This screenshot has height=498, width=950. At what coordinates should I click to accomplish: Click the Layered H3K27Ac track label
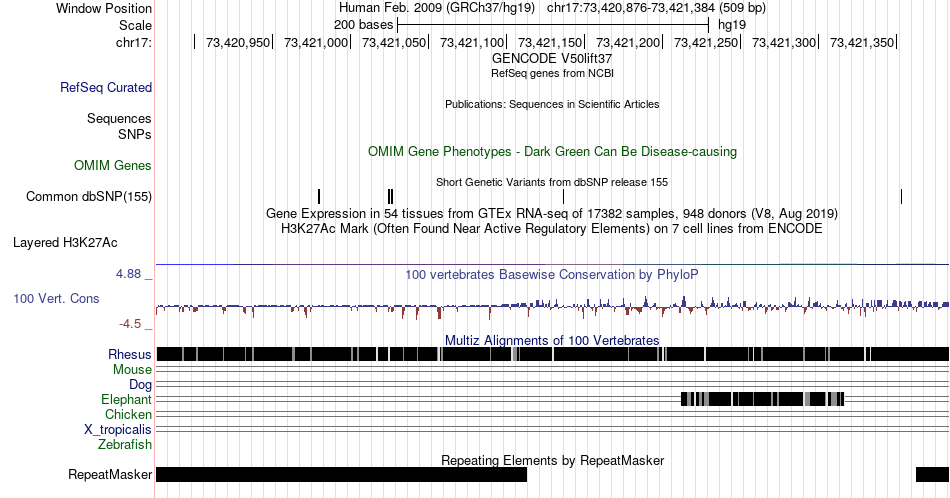[65, 242]
